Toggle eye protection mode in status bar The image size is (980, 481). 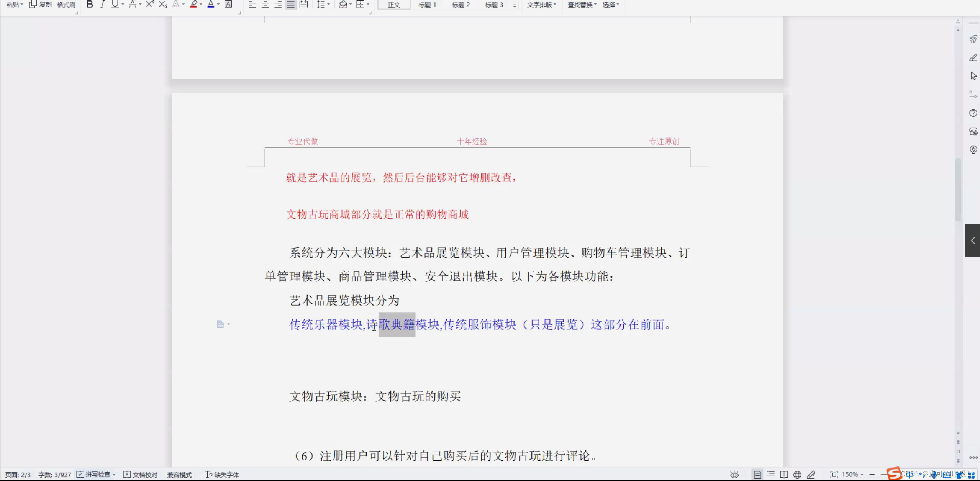point(734,475)
